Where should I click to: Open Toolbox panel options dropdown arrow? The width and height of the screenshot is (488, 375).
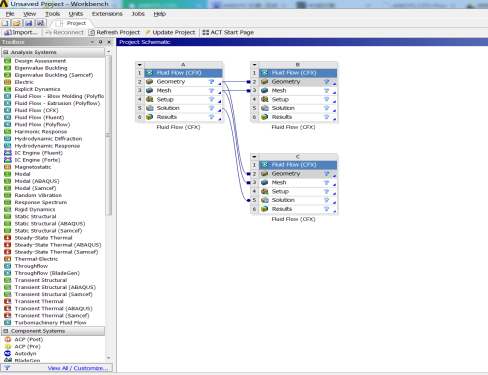(92, 42)
